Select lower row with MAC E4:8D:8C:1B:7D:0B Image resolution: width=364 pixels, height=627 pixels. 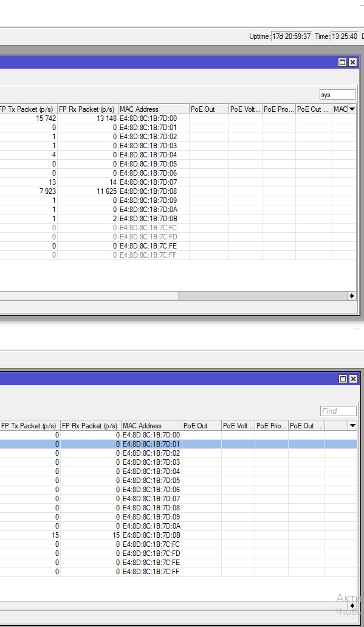[x=179, y=535]
